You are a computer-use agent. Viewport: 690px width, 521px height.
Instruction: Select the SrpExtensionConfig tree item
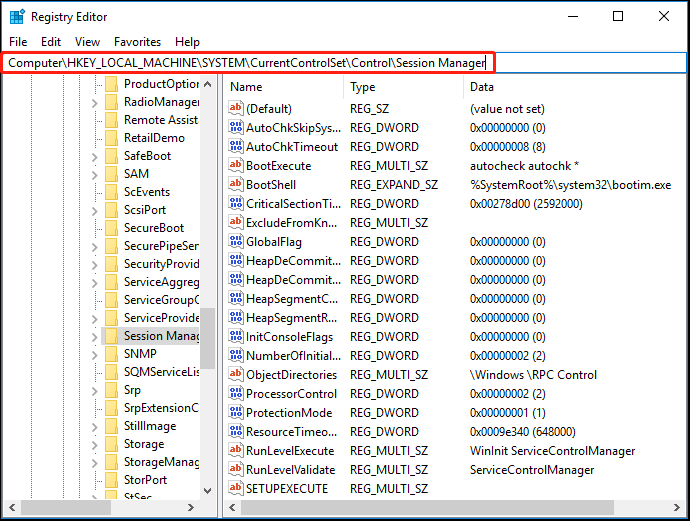(x=161, y=408)
